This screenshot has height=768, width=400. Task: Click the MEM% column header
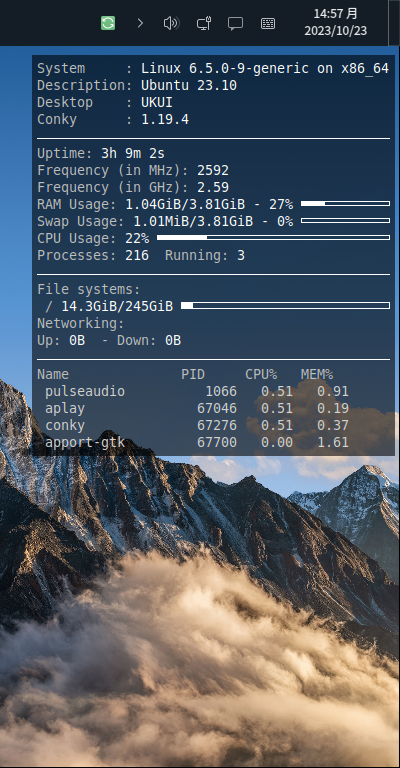click(317, 374)
